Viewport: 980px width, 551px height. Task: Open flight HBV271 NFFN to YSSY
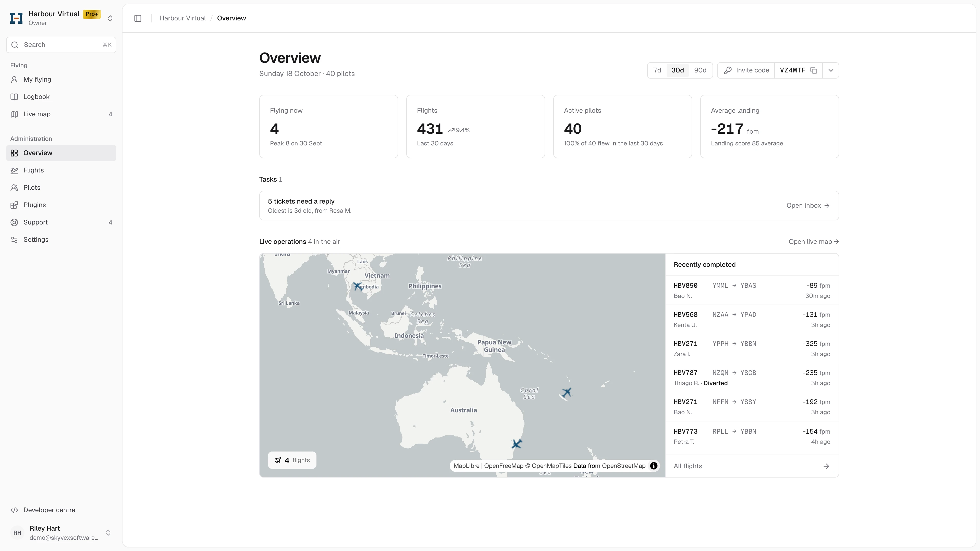pyautogui.click(x=752, y=407)
